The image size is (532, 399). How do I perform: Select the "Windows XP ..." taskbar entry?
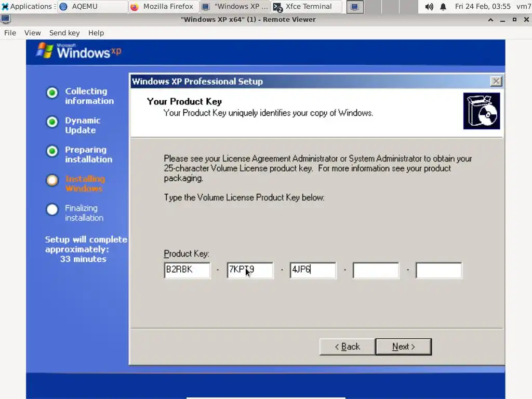point(235,6)
